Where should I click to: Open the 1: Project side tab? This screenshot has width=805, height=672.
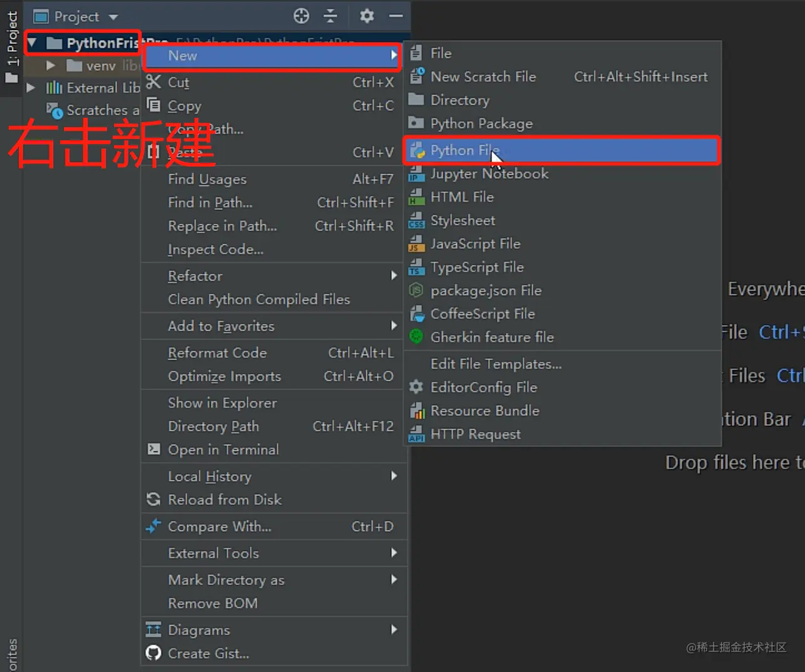12,49
